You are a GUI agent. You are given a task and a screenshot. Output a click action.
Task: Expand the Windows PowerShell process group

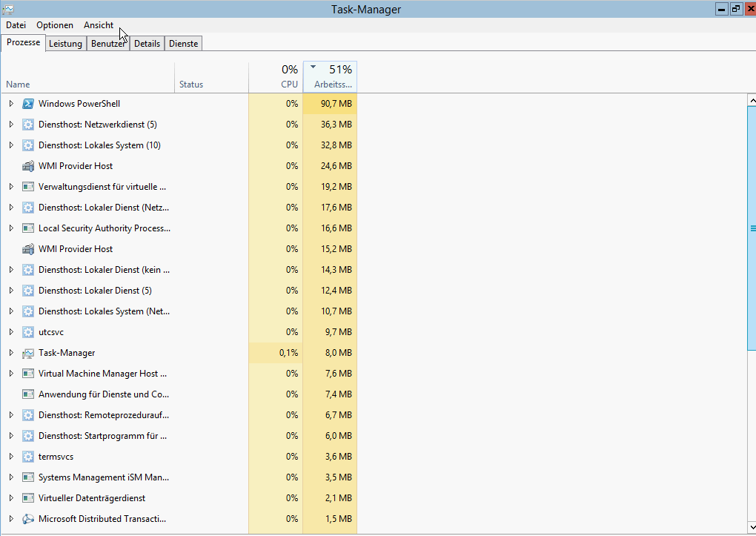11,103
